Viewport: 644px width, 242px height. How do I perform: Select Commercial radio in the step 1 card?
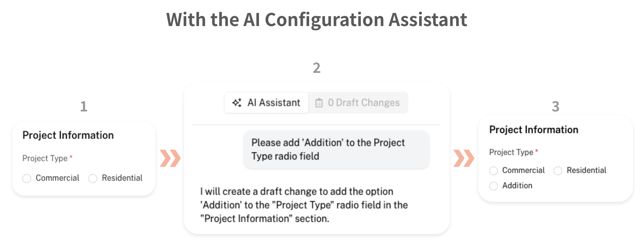pos(27,178)
